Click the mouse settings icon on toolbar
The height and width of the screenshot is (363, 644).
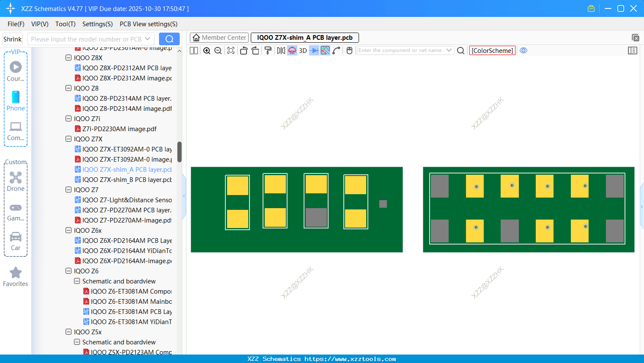tap(349, 50)
